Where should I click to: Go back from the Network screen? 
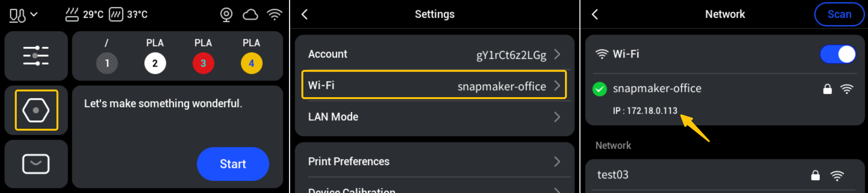coord(595,15)
